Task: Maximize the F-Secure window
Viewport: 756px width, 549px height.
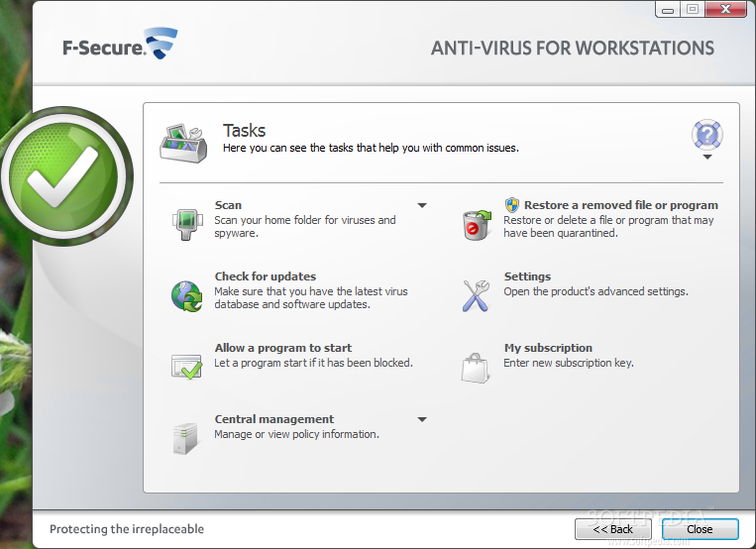Action: pyautogui.click(x=693, y=9)
